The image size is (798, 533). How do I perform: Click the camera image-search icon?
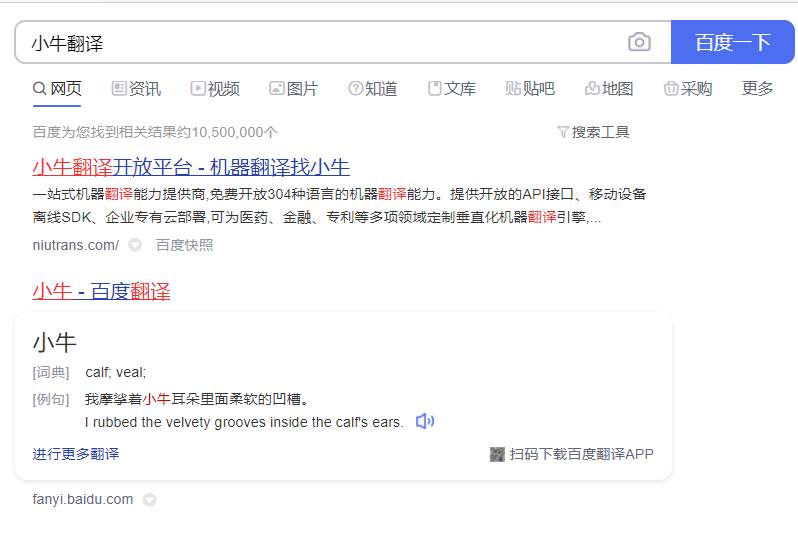click(x=639, y=42)
